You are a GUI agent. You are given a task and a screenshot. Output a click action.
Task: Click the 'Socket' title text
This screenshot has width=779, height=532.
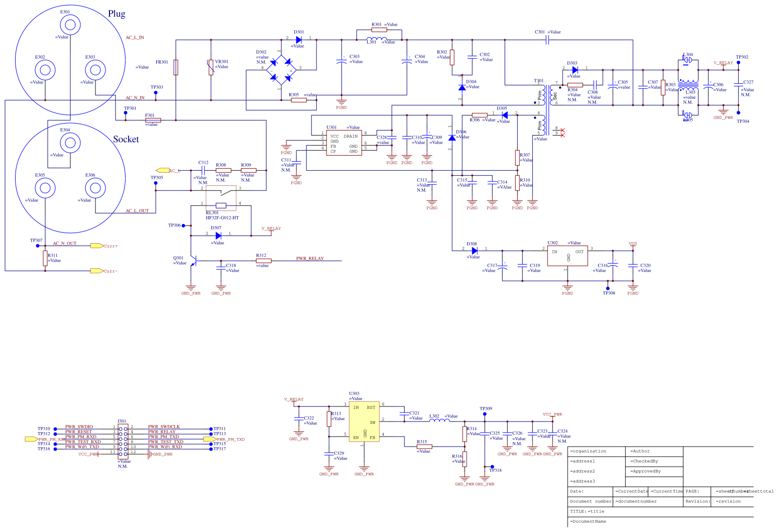(x=126, y=139)
